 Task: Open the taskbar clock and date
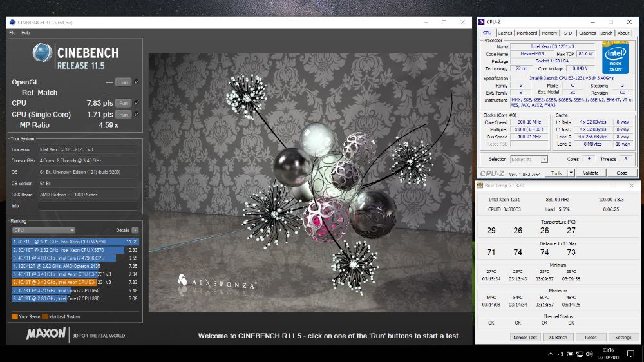609,354
